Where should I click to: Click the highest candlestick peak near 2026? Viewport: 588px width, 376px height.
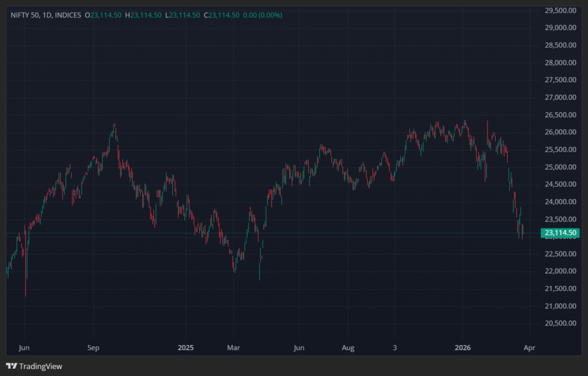tap(465, 121)
